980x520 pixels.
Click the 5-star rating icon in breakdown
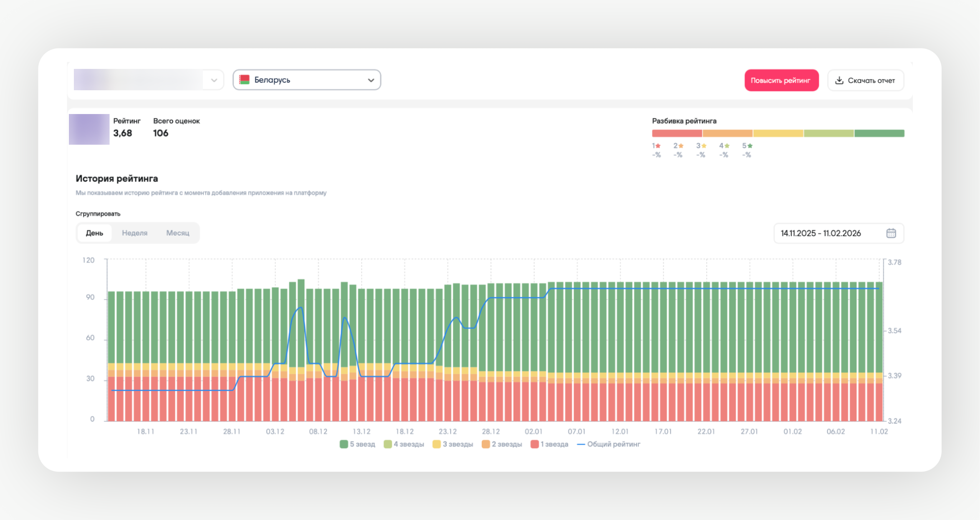pyautogui.click(x=750, y=146)
